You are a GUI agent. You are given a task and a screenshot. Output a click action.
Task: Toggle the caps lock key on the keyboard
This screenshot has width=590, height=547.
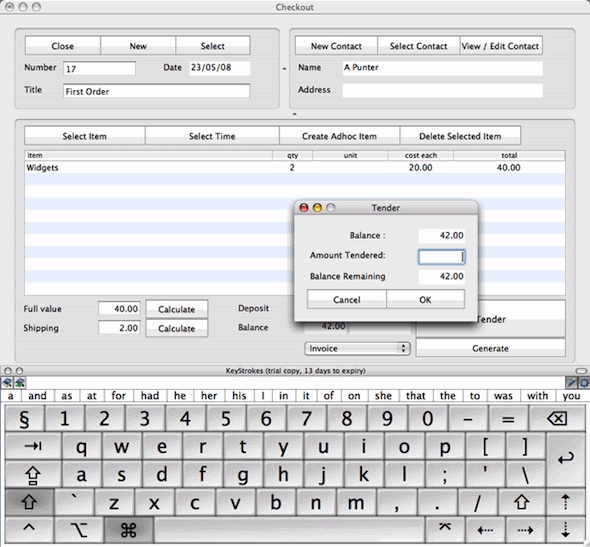pyautogui.click(x=33, y=474)
